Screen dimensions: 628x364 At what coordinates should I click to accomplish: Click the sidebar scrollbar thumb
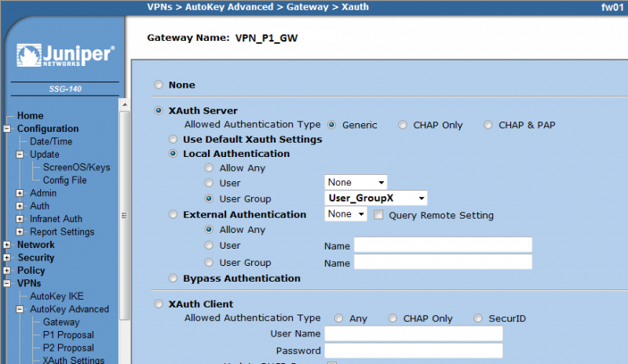[x=125, y=216]
